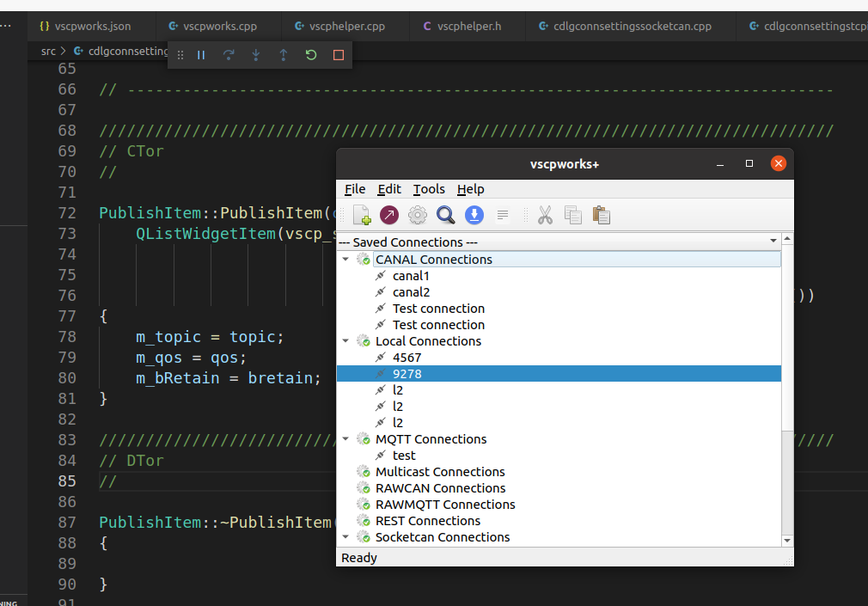Click the // DTor comment line

point(131,461)
